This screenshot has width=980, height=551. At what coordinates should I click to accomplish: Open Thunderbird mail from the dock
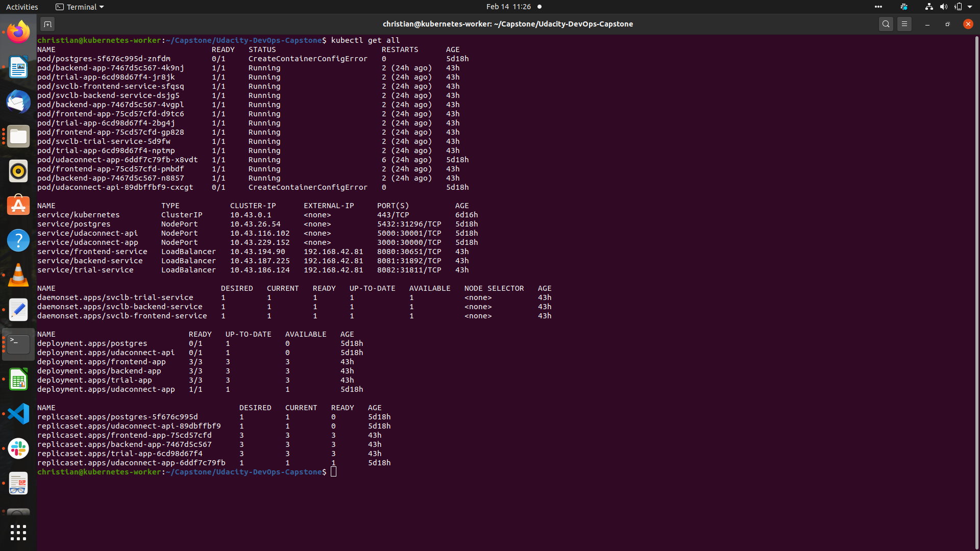(x=18, y=102)
